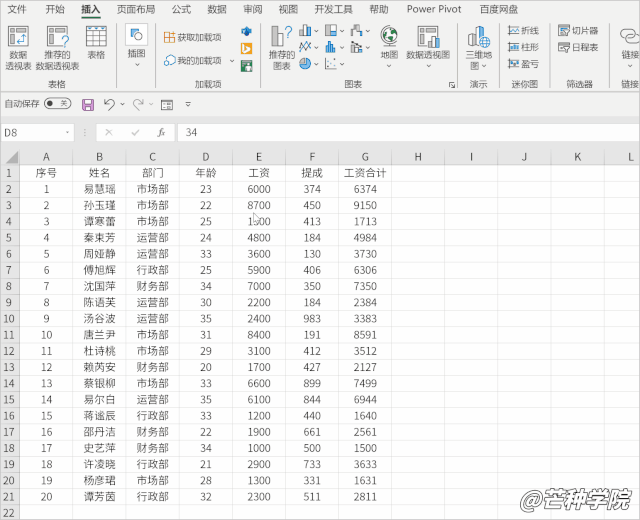Screen dimensions: 640x520
Task: Insert a scatter or bubble chart
Action: (331, 64)
